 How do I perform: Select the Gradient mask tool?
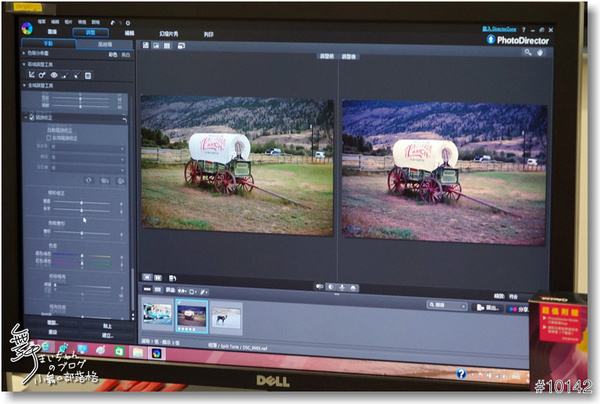pos(88,75)
